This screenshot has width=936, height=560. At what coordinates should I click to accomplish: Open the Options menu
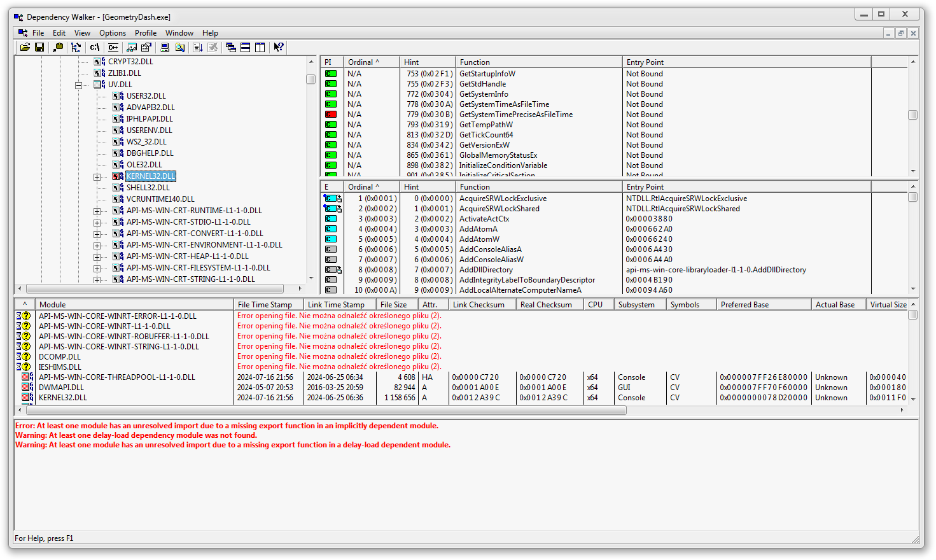pyautogui.click(x=113, y=33)
